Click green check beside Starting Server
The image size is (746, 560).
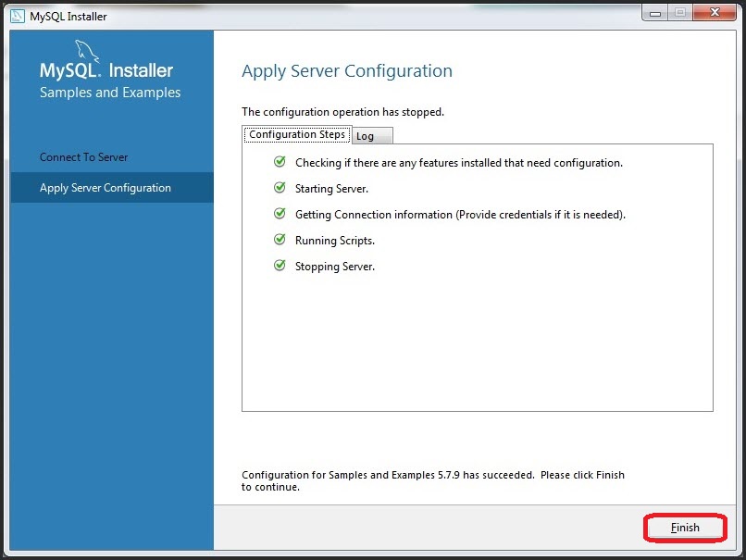point(280,188)
